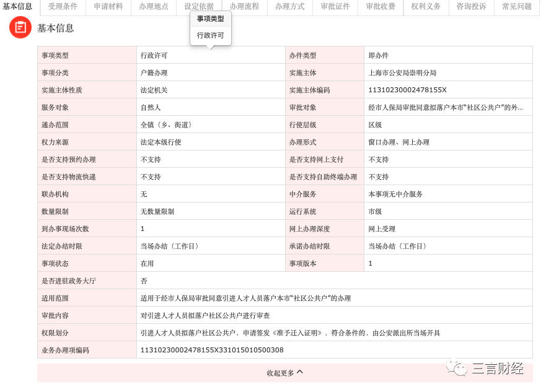The image size is (541, 392).
Task: Switch to the 办理方式 tab
Action: [290, 6]
